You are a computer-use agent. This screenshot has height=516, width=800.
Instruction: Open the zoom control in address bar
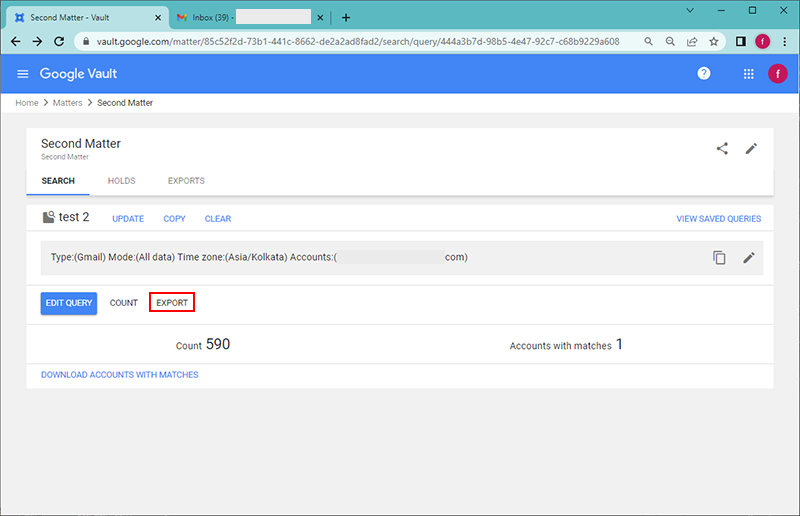click(670, 41)
